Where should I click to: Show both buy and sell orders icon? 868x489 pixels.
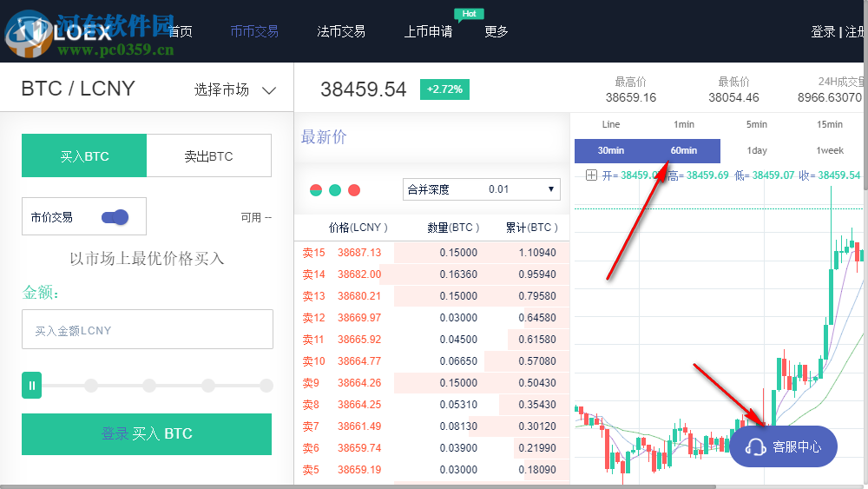[x=316, y=190]
